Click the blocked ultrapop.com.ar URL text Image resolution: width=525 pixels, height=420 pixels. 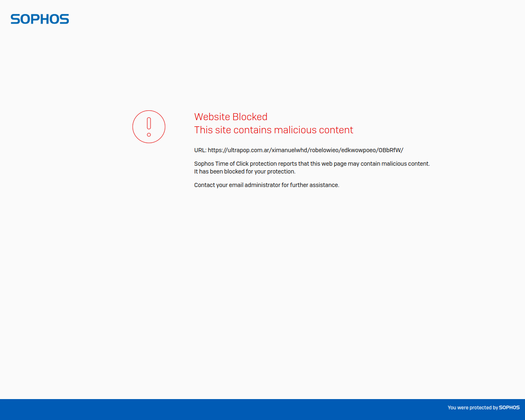306,150
